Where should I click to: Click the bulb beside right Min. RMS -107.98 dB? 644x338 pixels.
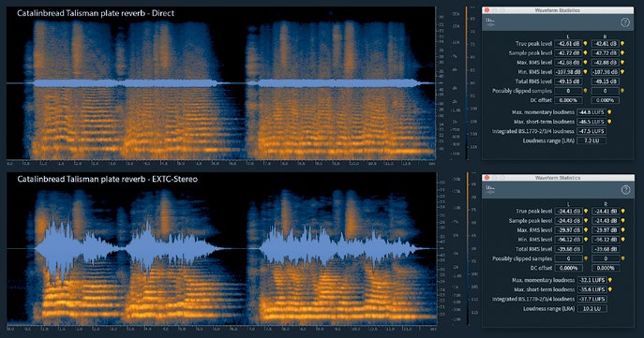(x=622, y=72)
